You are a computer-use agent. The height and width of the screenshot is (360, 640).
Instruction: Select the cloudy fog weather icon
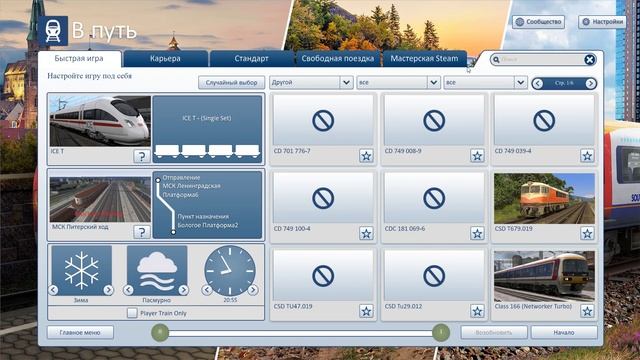pos(157,270)
